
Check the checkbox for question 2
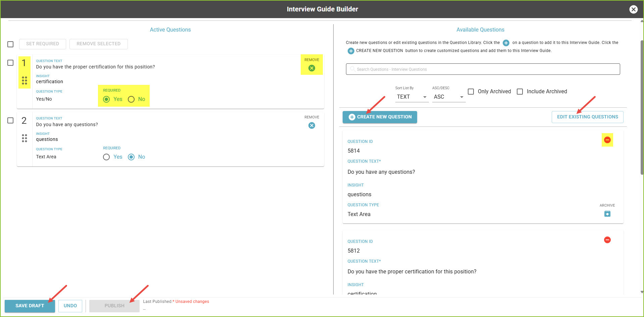[10, 120]
